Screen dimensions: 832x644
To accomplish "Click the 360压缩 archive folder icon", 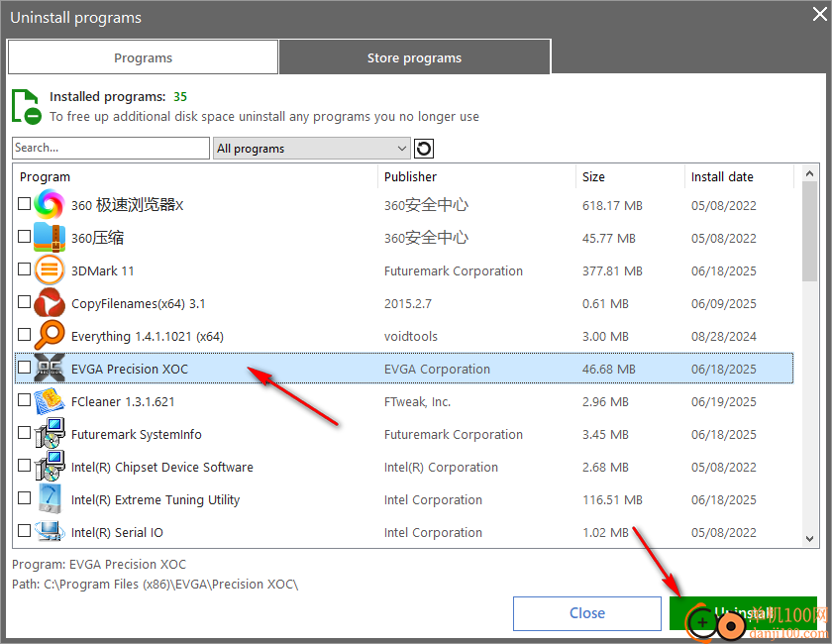I will point(50,238).
